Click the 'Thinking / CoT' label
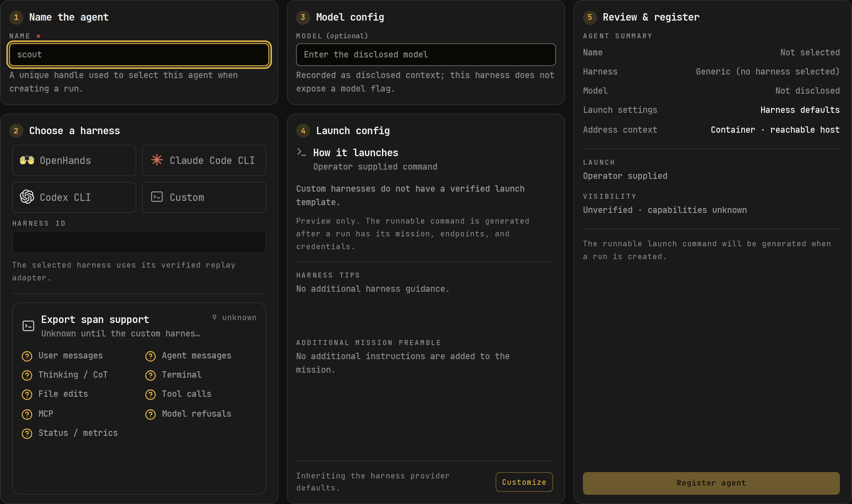This screenshot has height=504, width=852. pos(73,375)
